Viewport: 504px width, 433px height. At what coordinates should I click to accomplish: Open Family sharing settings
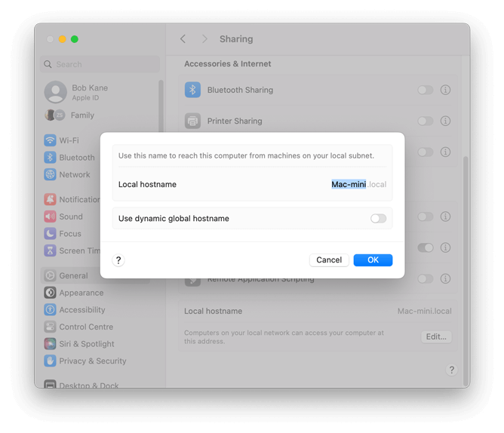[69, 115]
